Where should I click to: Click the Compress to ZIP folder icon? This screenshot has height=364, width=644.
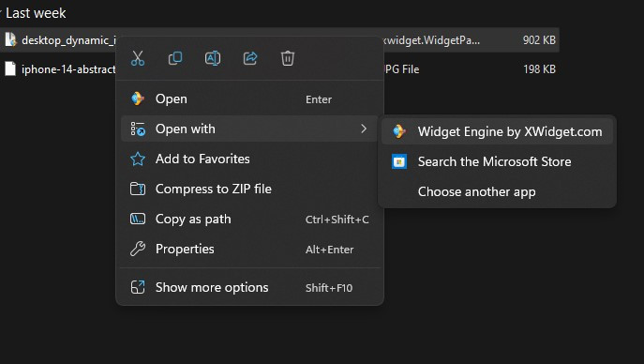(x=138, y=189)
